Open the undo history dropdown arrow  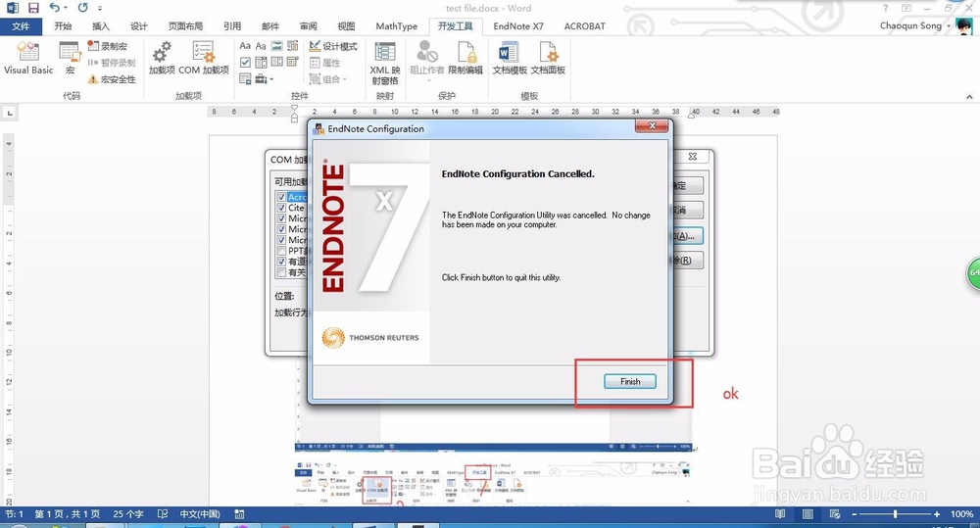pos(66,8)
